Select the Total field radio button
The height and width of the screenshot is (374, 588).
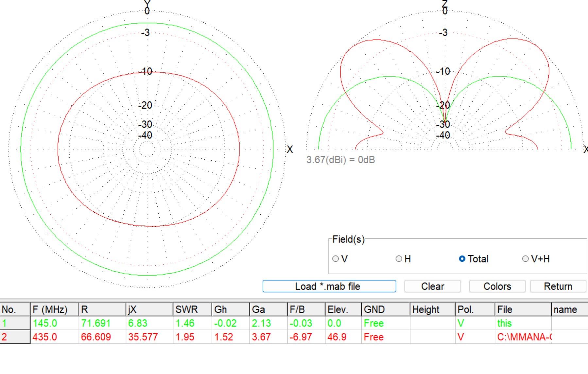[474, 259]
